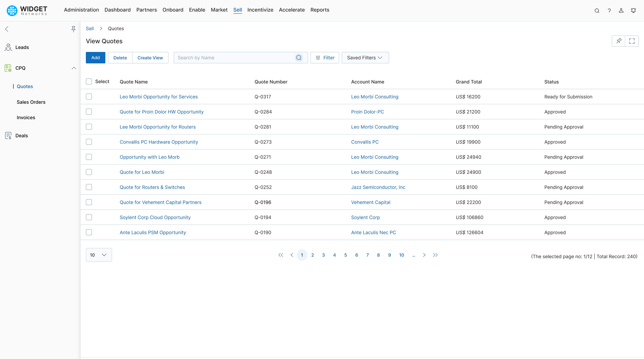Pin the View Quotes page
Screen dimensions: 644x359
[x=619, y=41]
